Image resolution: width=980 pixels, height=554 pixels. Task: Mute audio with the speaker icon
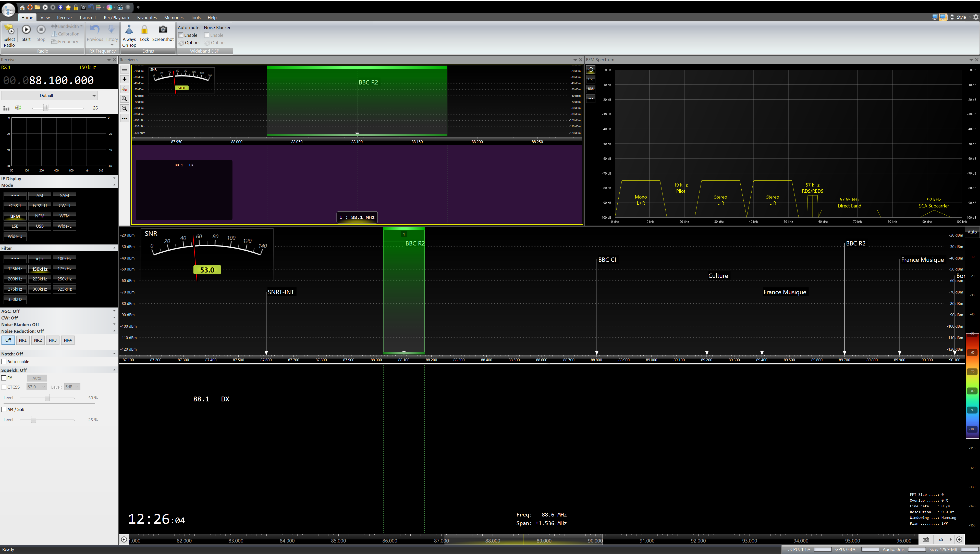[18, 108]
